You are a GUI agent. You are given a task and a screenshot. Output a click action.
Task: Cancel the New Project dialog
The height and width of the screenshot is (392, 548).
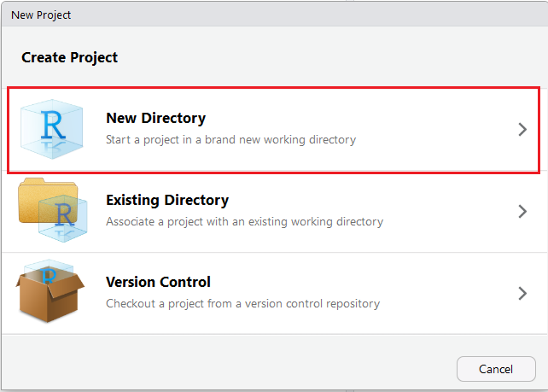(x=496, y=369)
